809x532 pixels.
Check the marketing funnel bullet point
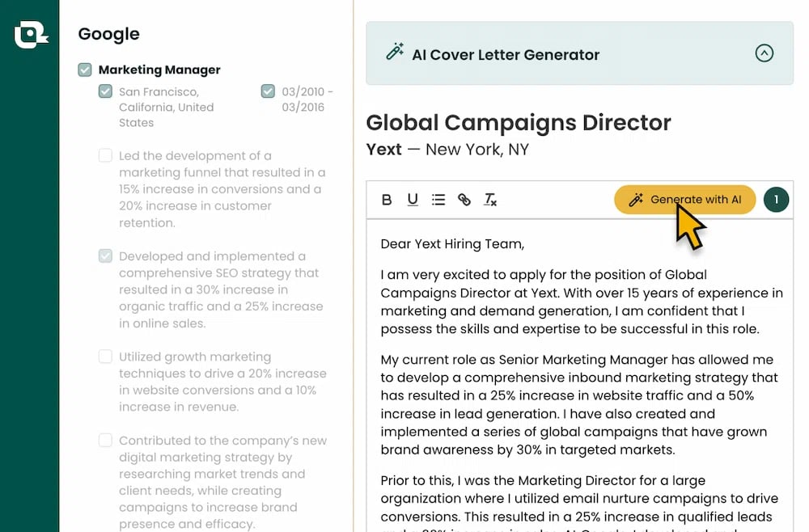(105, 155)
